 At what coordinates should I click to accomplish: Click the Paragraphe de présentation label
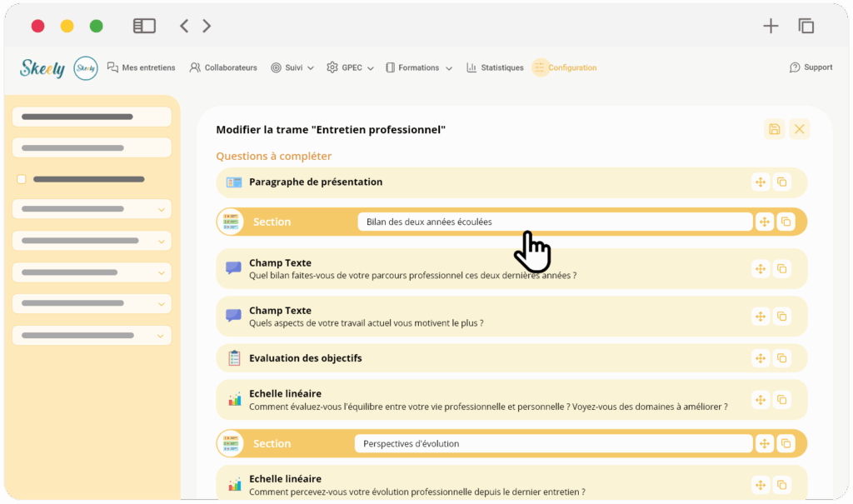click(x=316, y=182)
